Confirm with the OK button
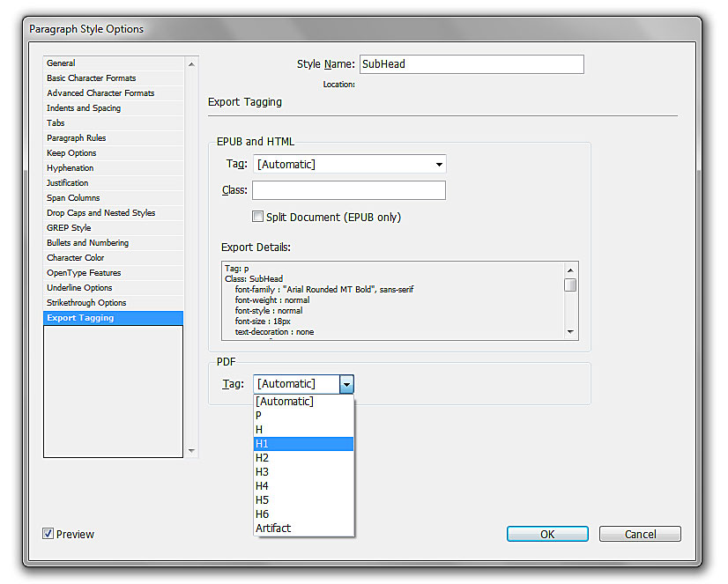The width and height of the screenshot is (728, 584). point(547,534)
